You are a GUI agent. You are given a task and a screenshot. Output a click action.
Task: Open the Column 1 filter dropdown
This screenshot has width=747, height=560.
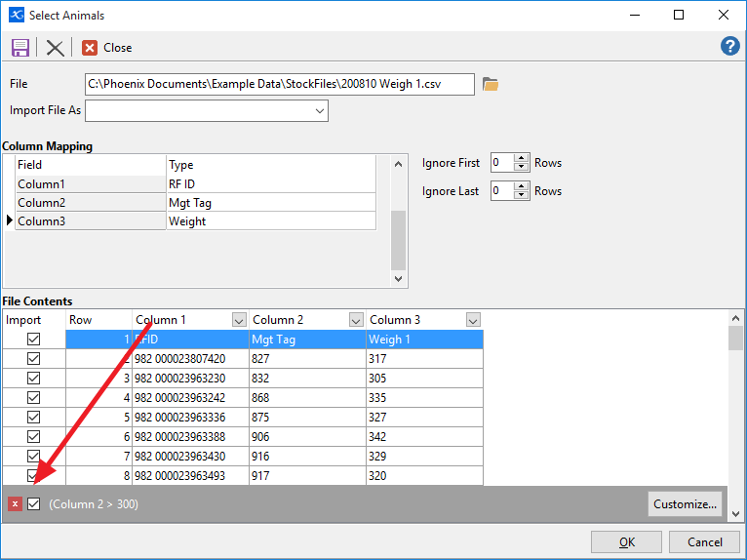[239, 320]
